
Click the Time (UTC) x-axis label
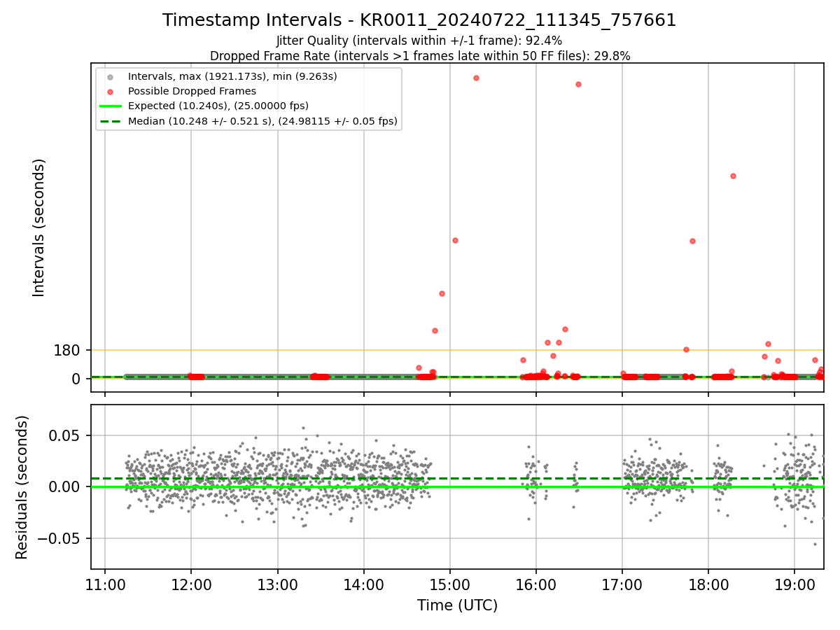point(457,605)
